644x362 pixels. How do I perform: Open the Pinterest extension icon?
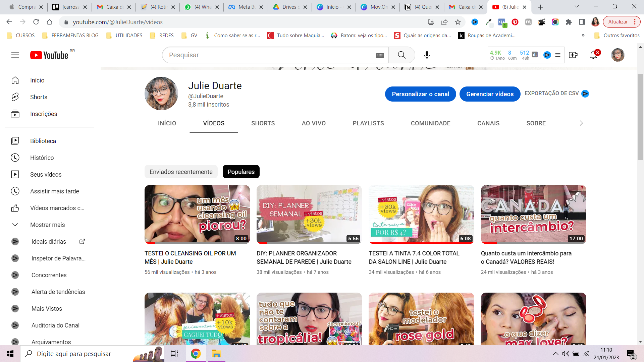(x=515, y=22)
